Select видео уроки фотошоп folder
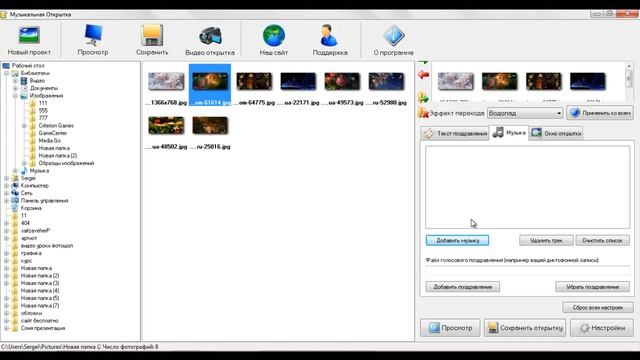Image resolution: width=640 pixels, height=360 pixels. click(x=42, y=246)
